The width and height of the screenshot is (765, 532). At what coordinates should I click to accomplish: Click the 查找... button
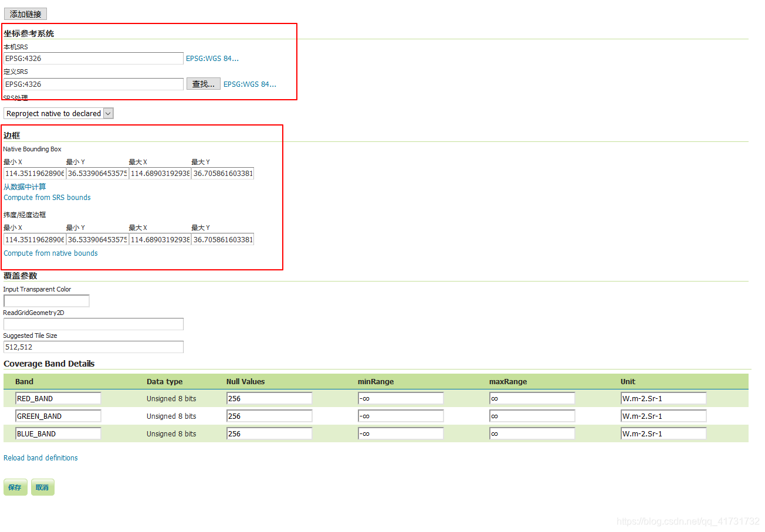click(x=204, y=84)
